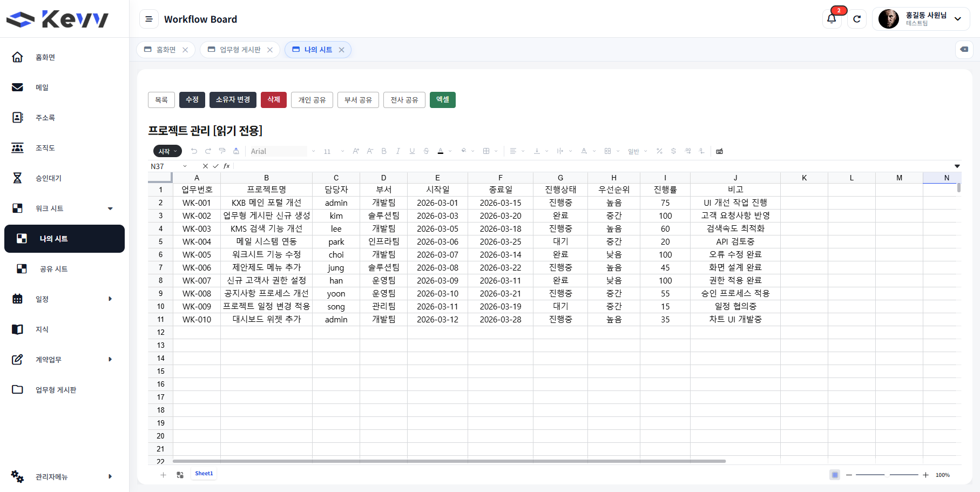Apply currency dollar format icon
The height and width of the screenshot is (492, 980).
click(x=673, y=151)
